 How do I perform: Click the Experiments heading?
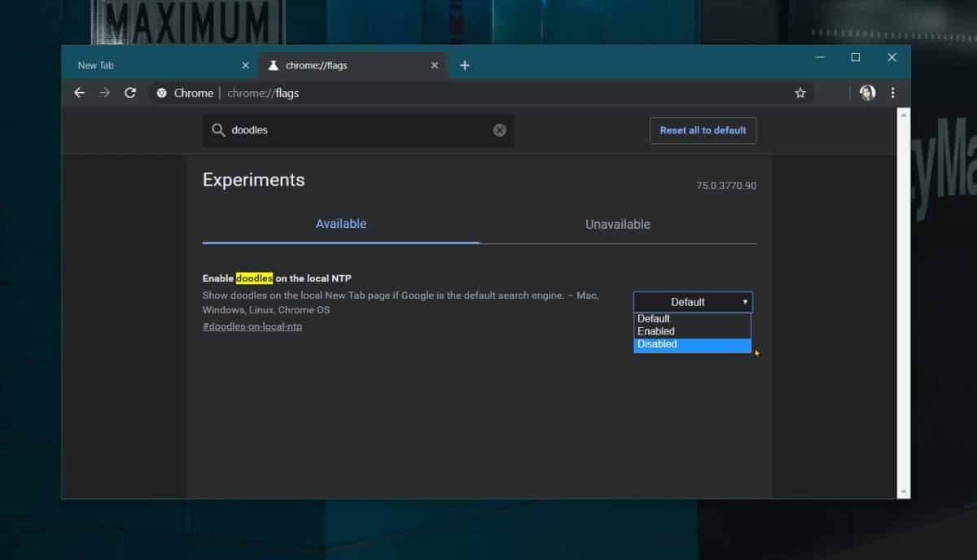tap(254, 180)
